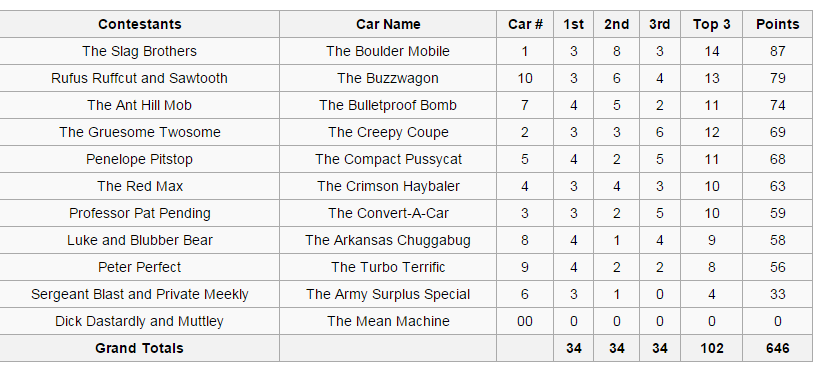The height and width of the screenshot is (367, 818).
Task: Select The Gruesome Twosome row name
Action: 139,132
